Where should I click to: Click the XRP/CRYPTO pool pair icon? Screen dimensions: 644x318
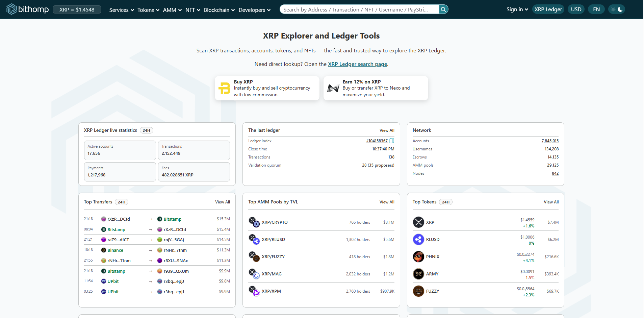pyautogui.click(x=254, y=222)
